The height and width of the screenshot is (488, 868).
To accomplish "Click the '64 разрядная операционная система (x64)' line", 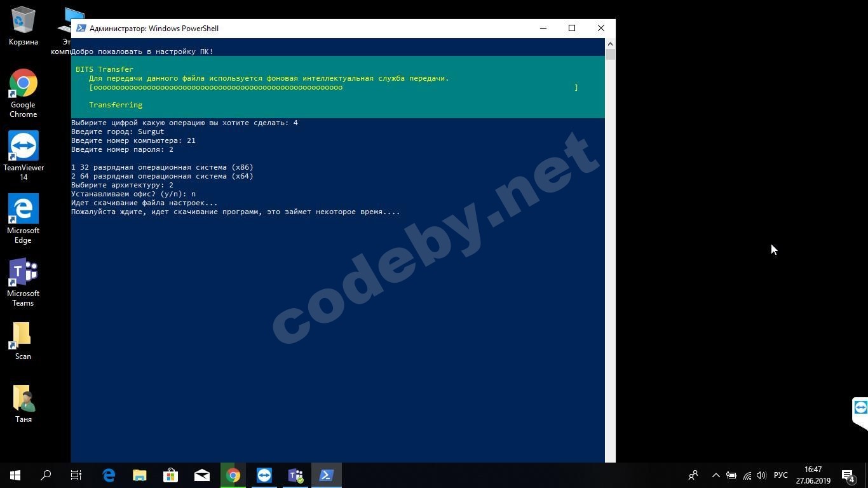I will 162,176.
